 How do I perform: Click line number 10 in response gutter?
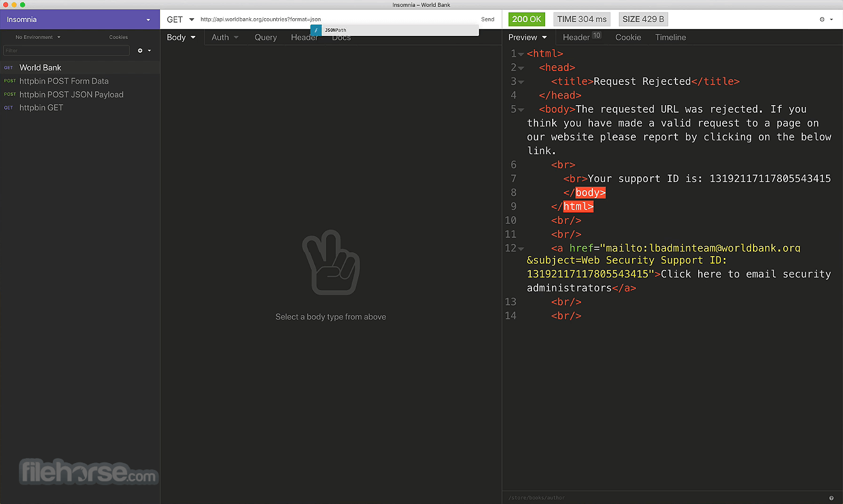pyautogui.click(x=511, y=220)
